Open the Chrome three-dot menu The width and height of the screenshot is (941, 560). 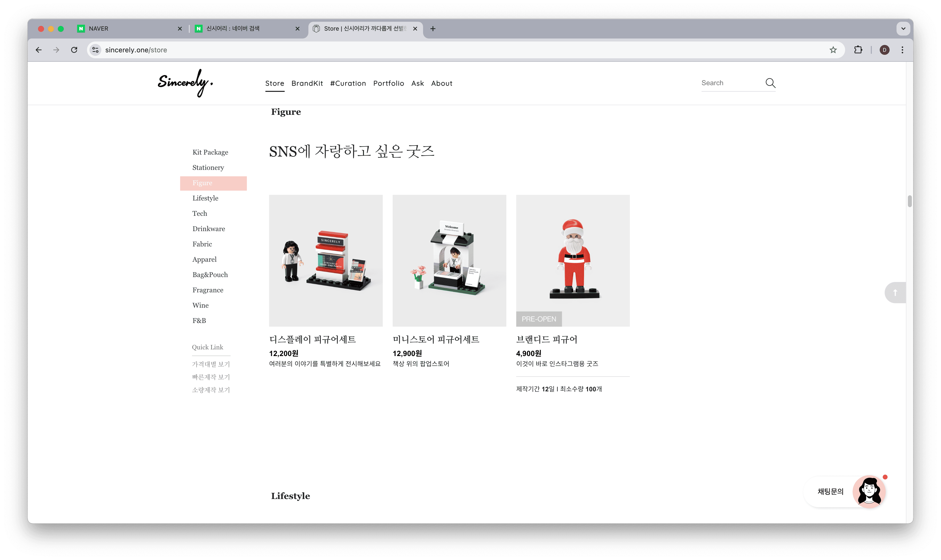point(902,50)
